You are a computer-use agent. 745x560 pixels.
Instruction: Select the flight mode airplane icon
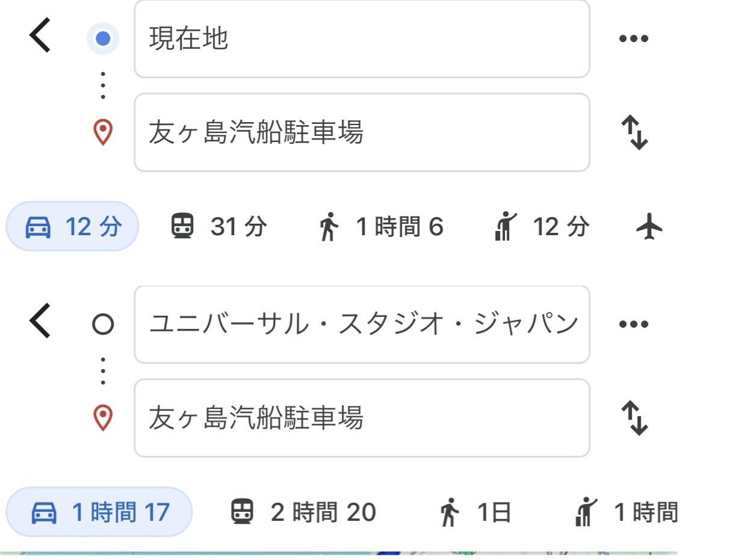(x=649, y=227)
